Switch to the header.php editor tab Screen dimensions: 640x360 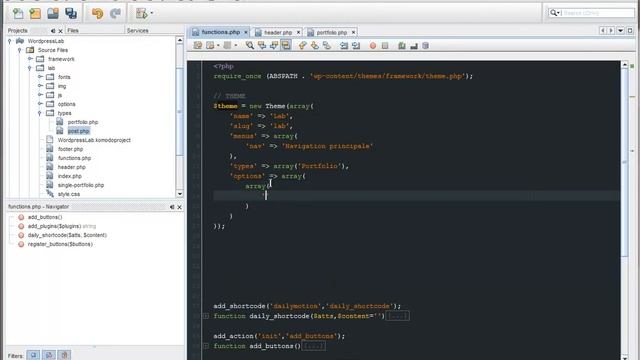point(278,32)
